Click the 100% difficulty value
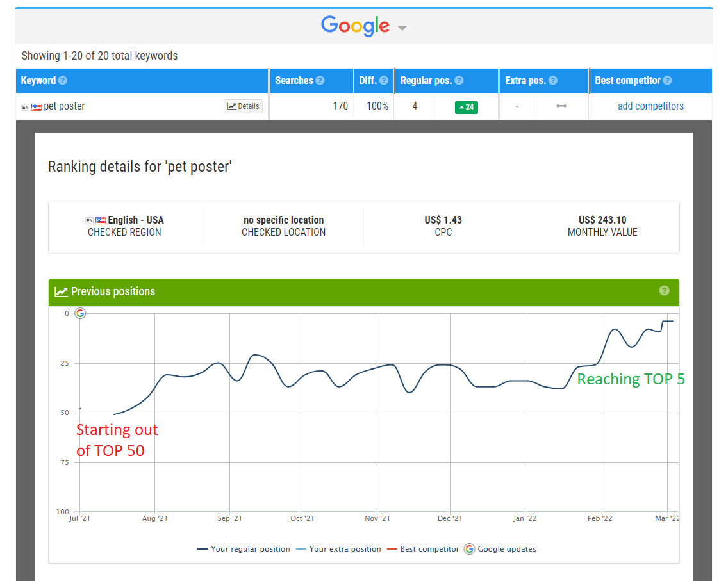 point(377,106)
